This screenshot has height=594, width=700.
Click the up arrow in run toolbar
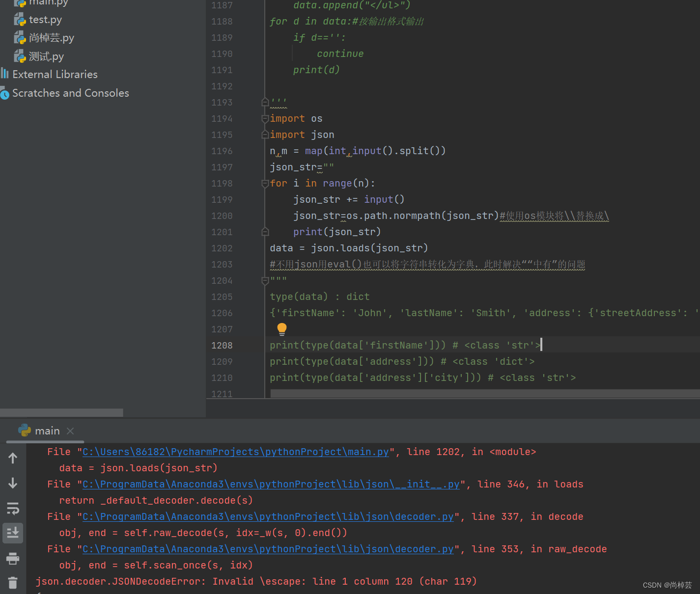13,458
